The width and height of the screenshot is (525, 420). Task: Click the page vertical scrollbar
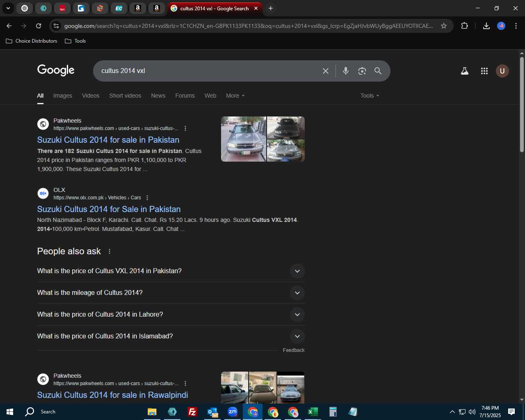click(522, 105)
